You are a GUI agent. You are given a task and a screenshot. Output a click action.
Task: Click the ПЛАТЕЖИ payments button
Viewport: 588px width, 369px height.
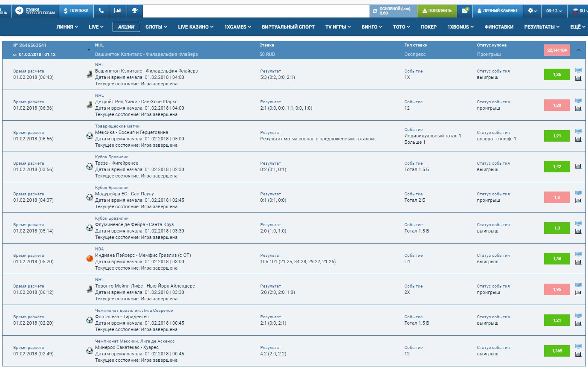76,11
